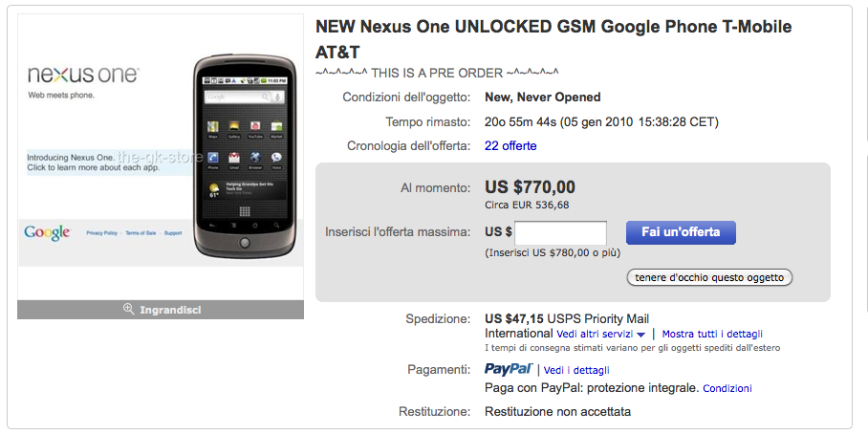Tap the Maps app icon on phone
Screen dimensions: 868x434
(x=212, y=128)
